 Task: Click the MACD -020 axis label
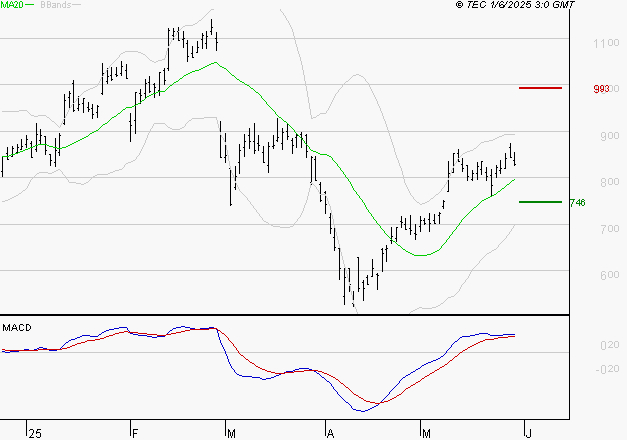tap(607, 369)
